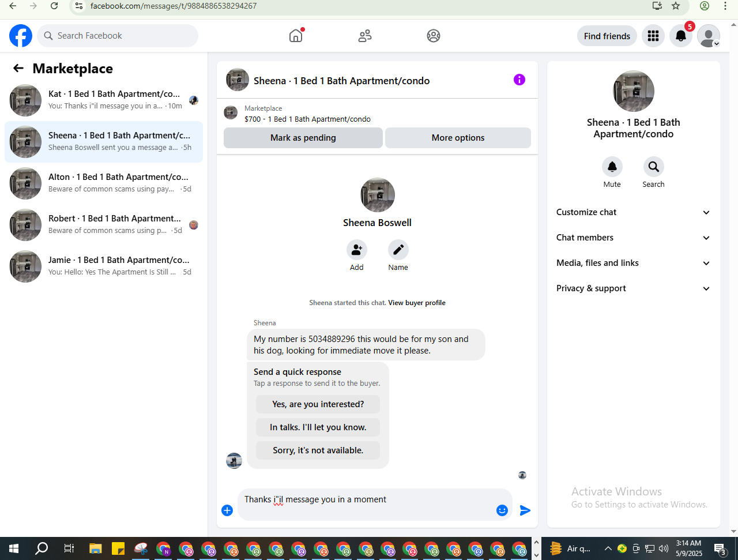Send the typed message arrow

[525, 510]
